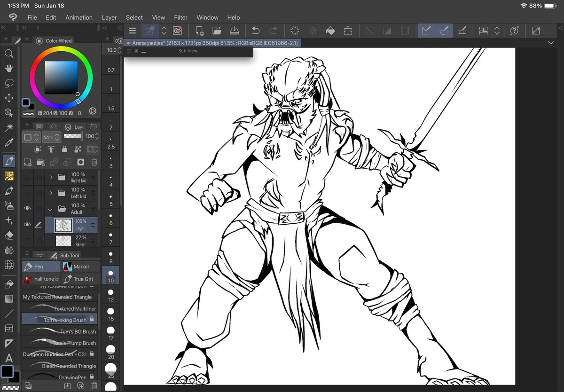Select the Auto select magic wand tool
564x392 pixels.
coord(8,128)
